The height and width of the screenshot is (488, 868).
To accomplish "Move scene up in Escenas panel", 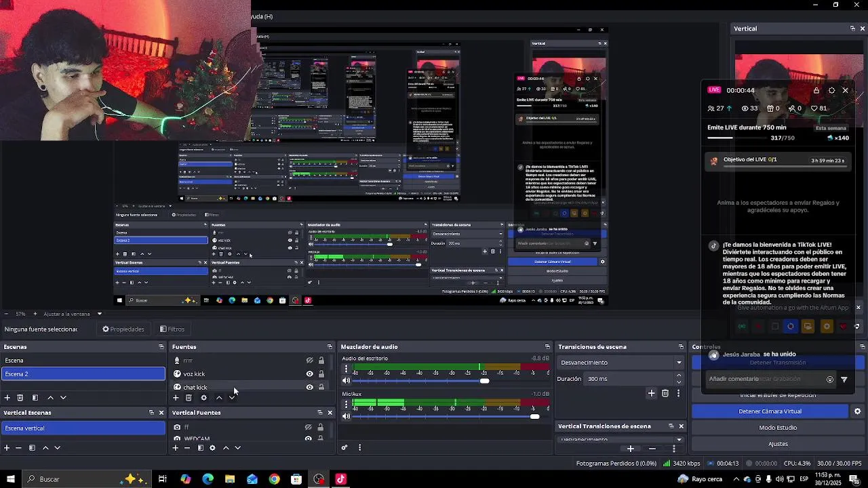I will (x=50, y=398).
